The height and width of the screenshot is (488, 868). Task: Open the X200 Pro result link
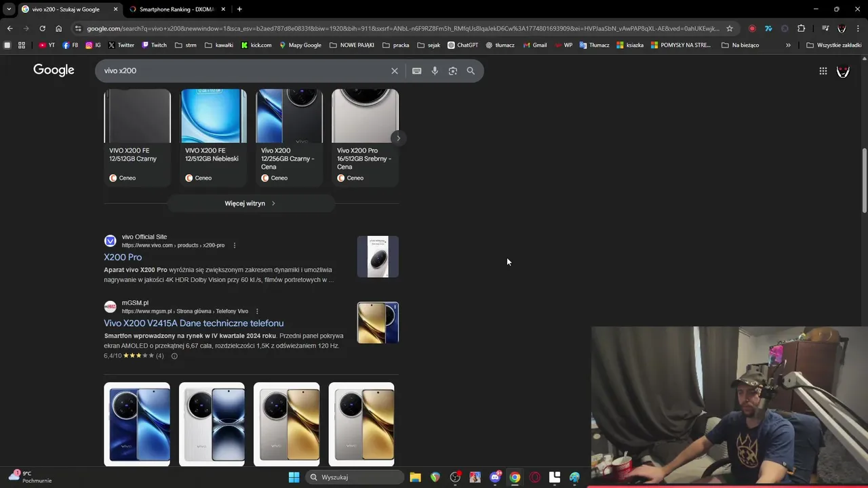coord(123,258)
